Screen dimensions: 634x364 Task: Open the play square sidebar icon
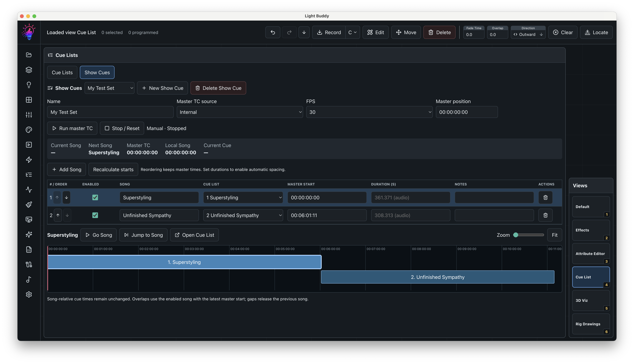click(29, 145)
